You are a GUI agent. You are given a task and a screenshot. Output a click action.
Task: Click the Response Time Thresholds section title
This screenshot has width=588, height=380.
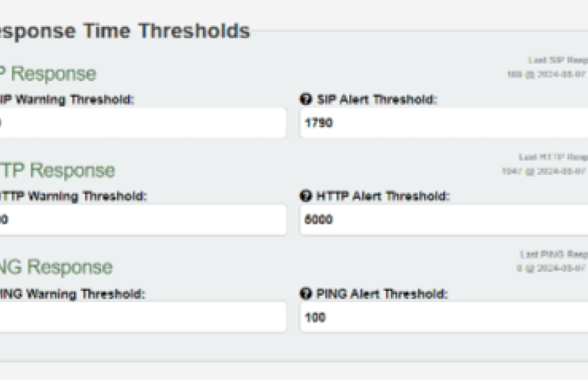click(125, 30)
